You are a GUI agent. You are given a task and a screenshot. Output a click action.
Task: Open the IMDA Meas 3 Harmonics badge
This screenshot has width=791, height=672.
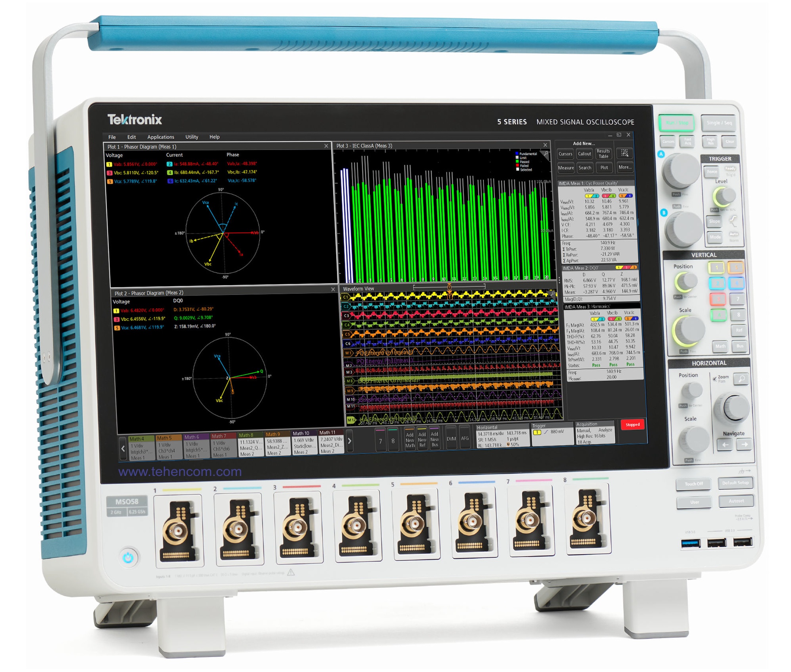point(603,342)
